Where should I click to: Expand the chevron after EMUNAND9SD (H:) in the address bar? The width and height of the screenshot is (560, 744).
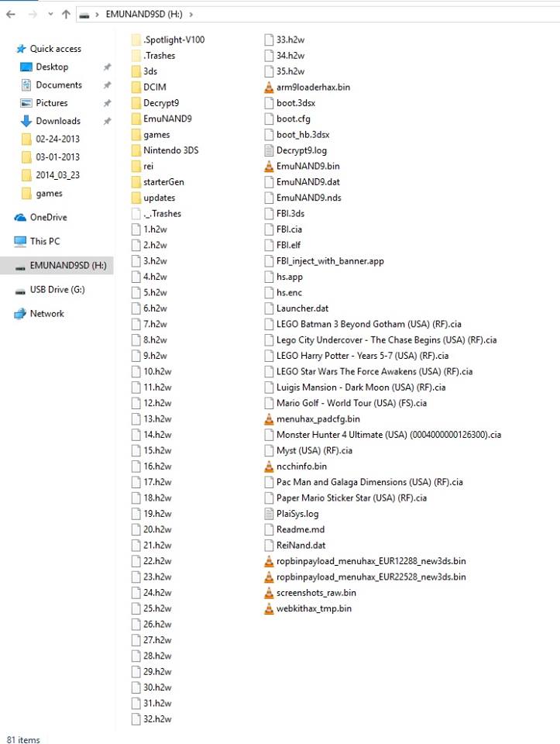[x=191, y=14]
